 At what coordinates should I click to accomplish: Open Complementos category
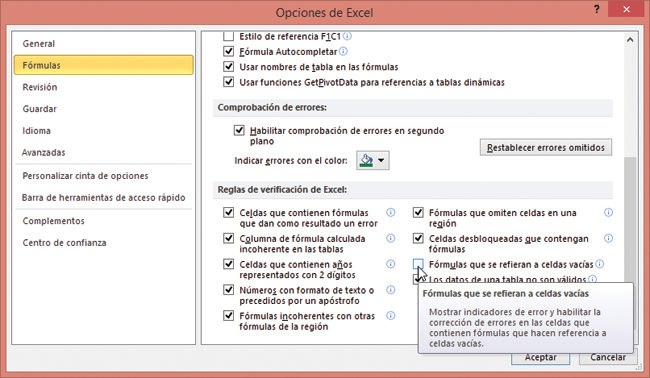pyautogui.click(x=104, y=221)
